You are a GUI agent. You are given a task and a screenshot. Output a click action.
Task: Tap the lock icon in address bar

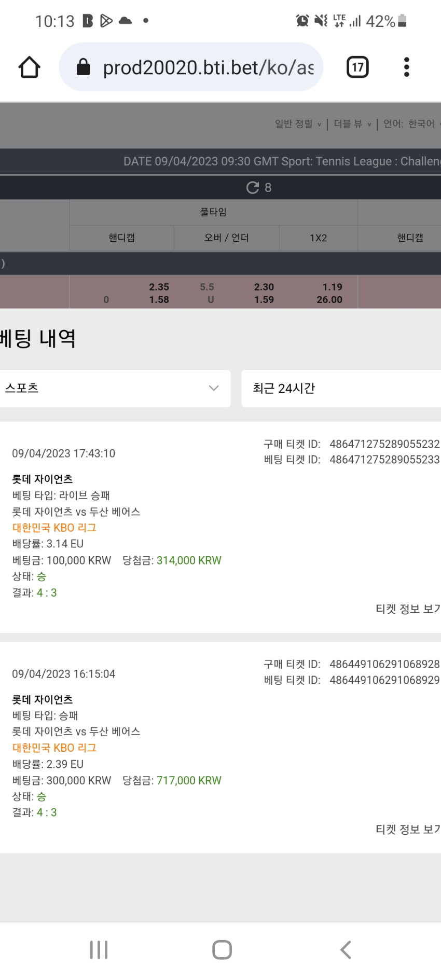(x=83, y=67)
